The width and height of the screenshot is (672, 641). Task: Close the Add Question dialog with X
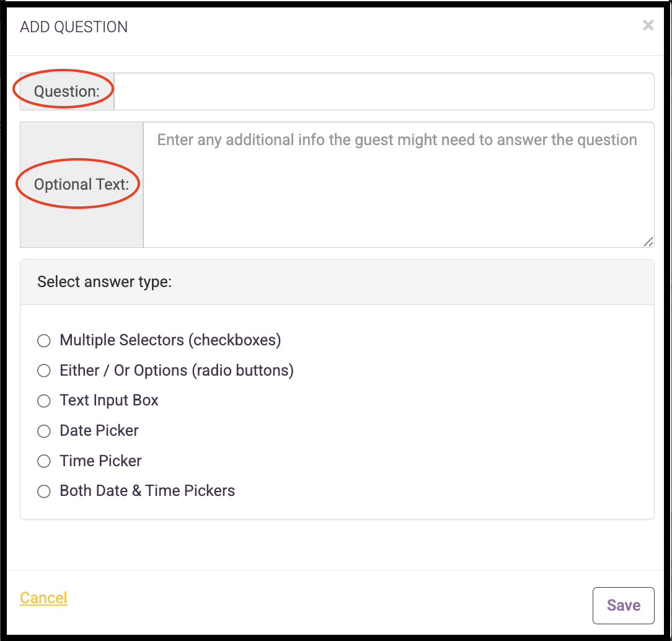[648, 25]
